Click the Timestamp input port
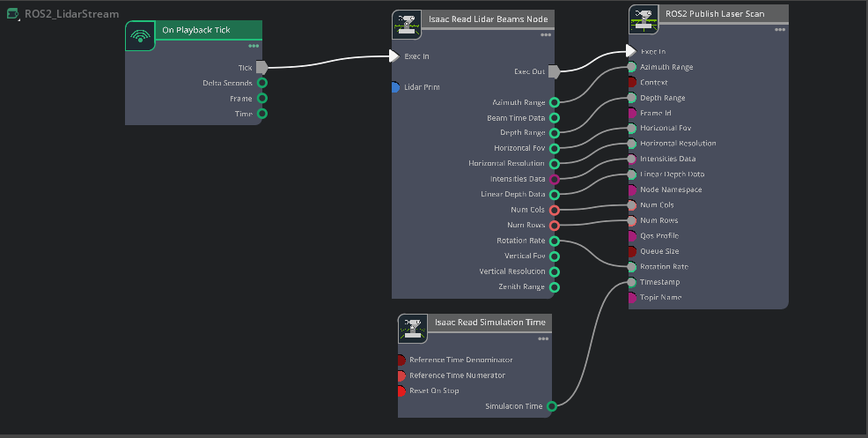This screenshot has height=438, width=868. coord(631,282)
